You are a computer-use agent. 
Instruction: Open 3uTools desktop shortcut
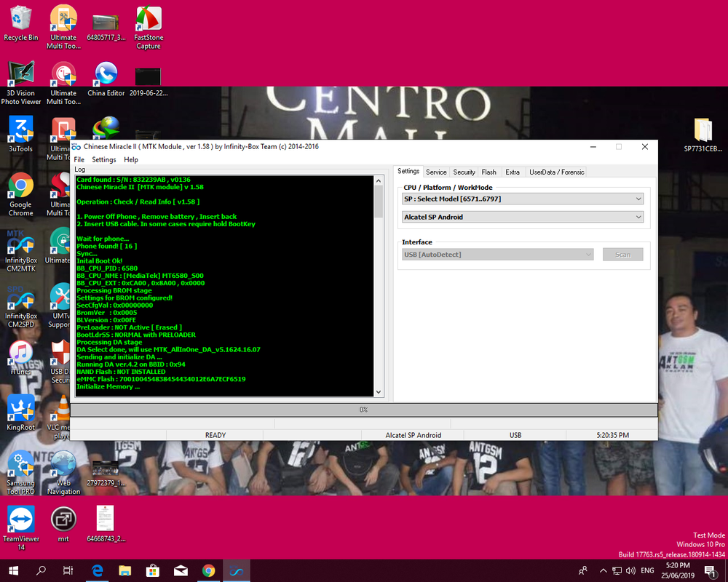point(21,135)
